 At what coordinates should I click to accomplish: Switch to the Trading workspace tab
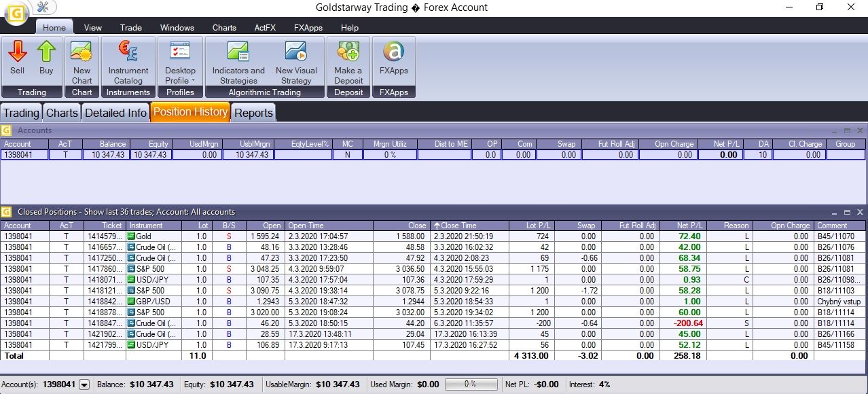pos(22,113)
